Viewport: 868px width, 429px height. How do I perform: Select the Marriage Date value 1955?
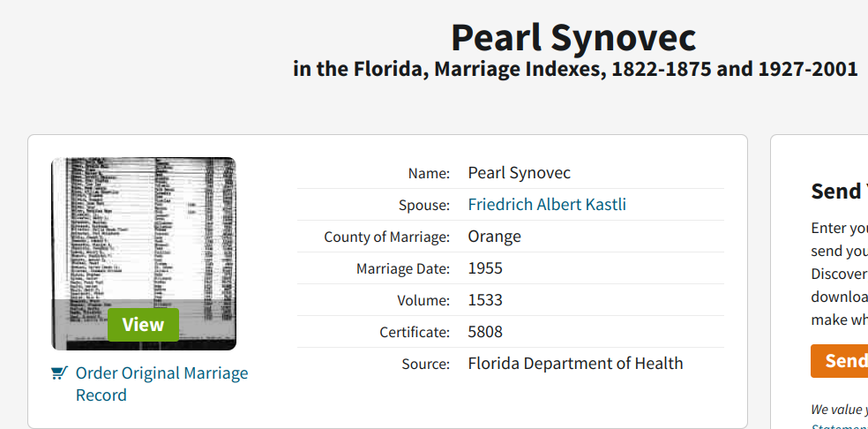point(485,268)
